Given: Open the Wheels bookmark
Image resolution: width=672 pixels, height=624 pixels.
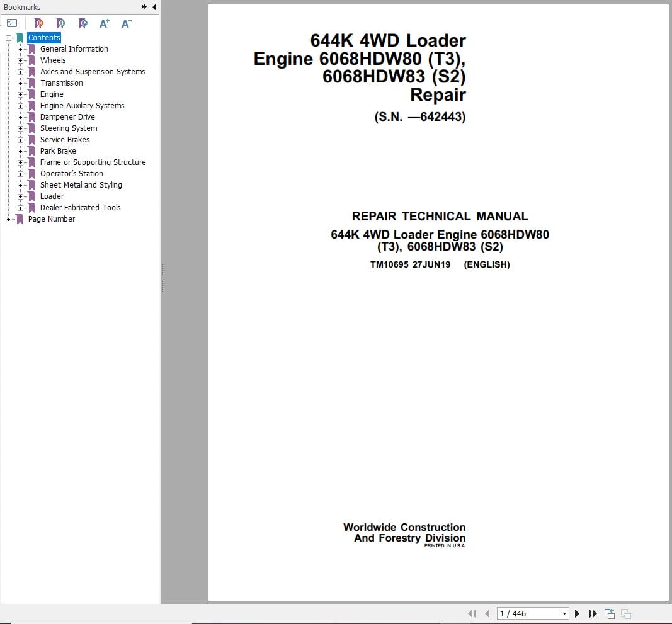Looking at the screenshot, I should pos(53,60).
